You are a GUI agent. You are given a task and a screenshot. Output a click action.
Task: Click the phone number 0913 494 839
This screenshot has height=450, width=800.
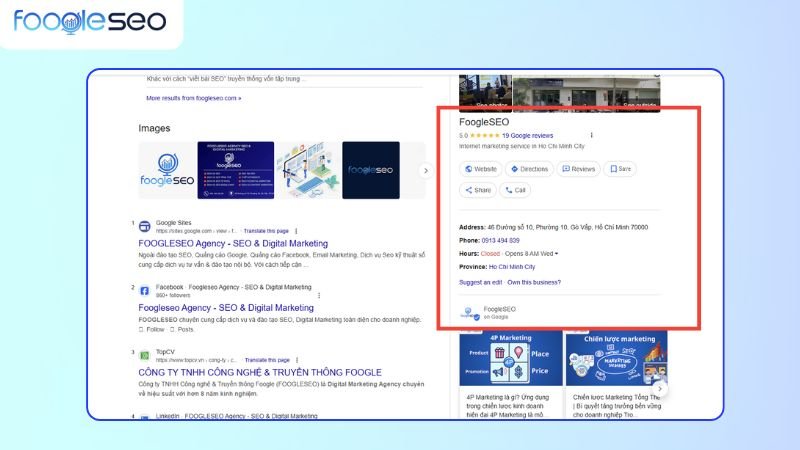(501, 241)
